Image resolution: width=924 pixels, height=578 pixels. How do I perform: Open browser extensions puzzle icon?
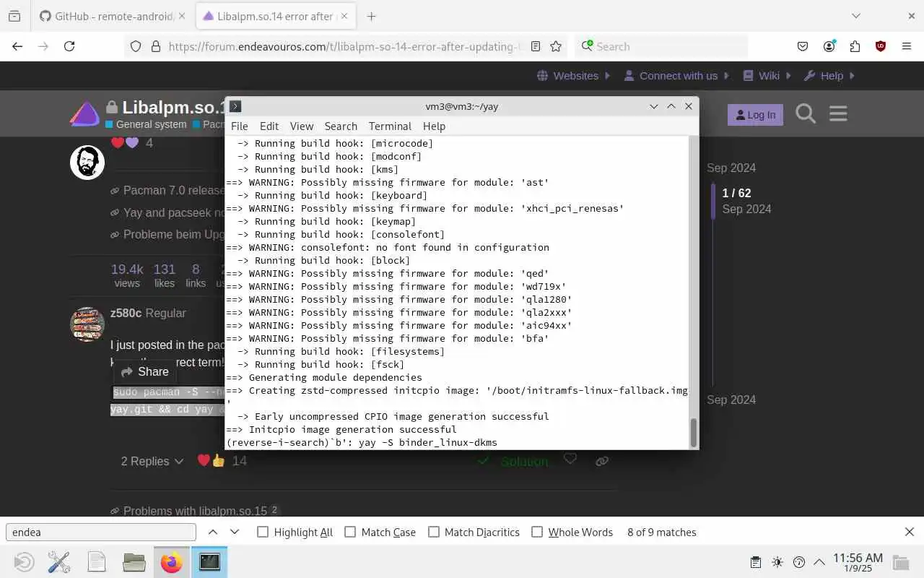855,46
